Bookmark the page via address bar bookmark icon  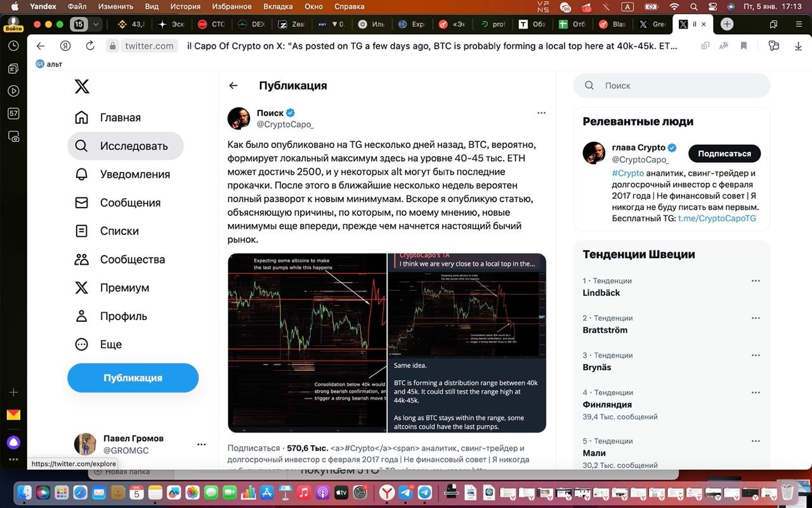click(x=743, y=46)
